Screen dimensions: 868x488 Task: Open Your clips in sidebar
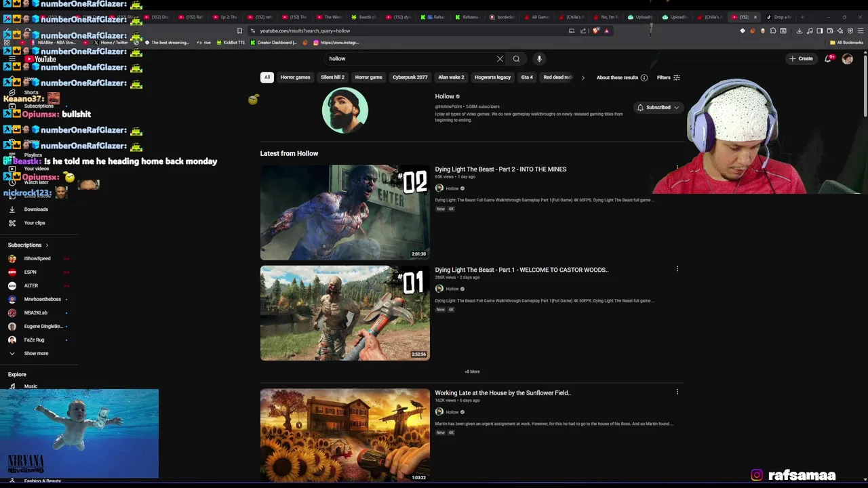click(35, 223)
